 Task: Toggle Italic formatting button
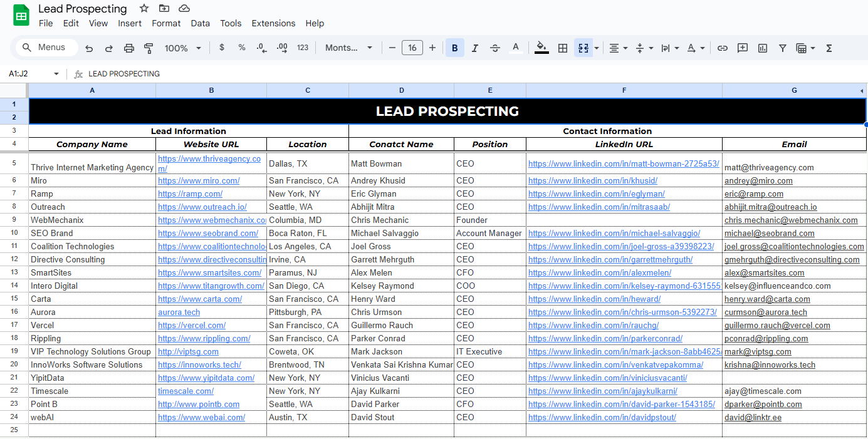[x=475, y=48]
